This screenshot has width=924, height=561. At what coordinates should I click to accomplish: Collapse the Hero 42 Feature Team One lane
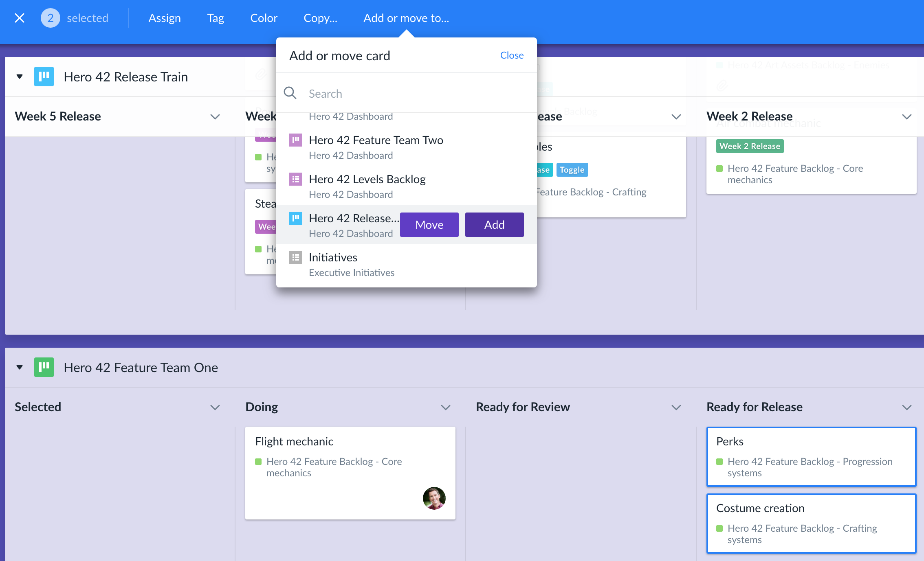click(x=19, y=367)
